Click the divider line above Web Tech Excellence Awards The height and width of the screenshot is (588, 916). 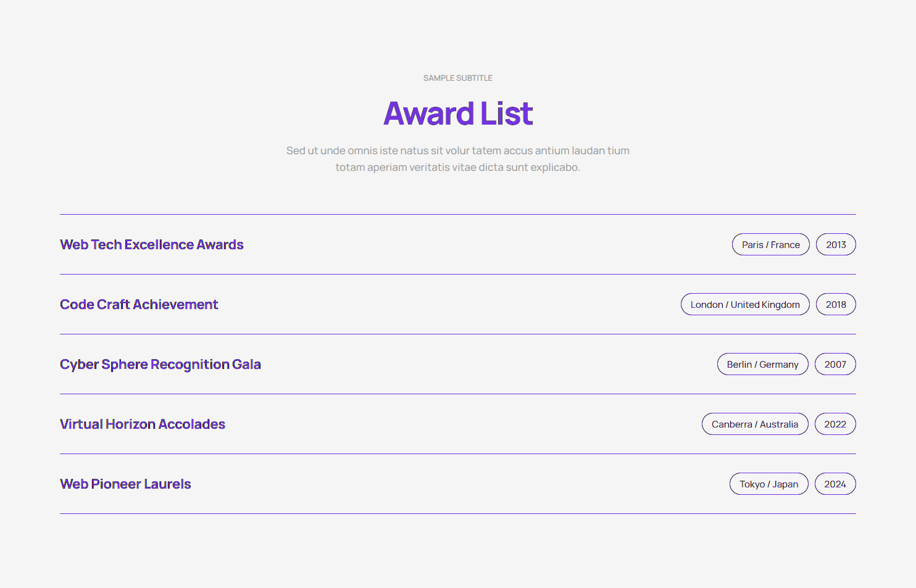pos(458,214)
